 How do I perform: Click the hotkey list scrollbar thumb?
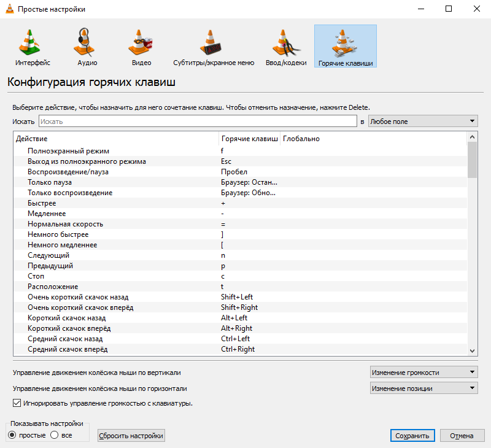[x=472, y=160]
